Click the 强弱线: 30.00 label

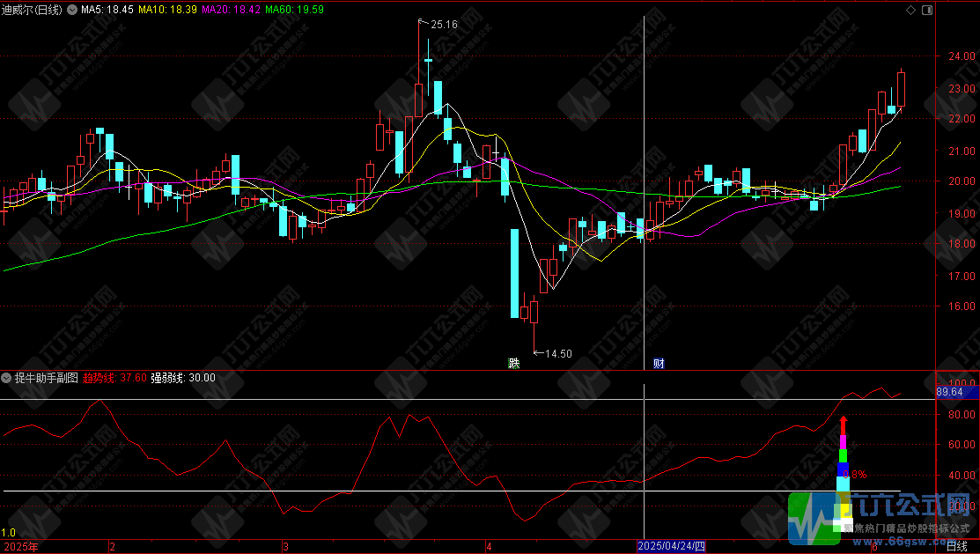tap(183, 378)
